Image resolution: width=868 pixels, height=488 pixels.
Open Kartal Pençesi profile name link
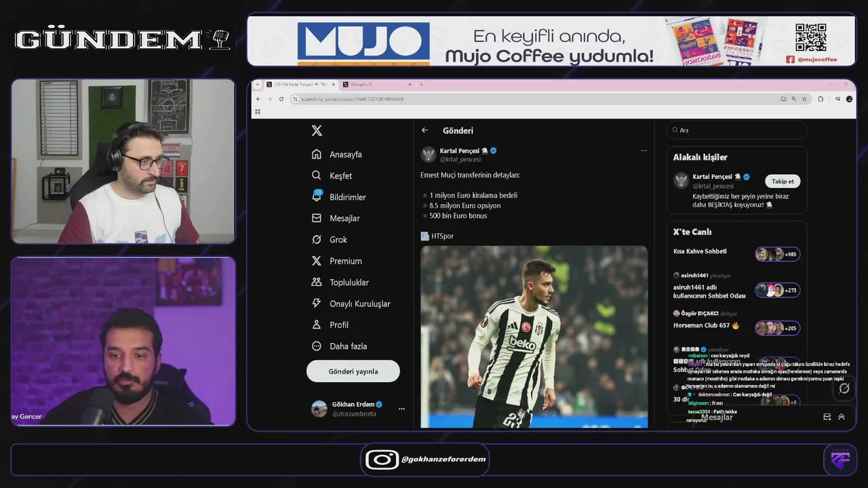pyautogui.click(x=460, y=150)
